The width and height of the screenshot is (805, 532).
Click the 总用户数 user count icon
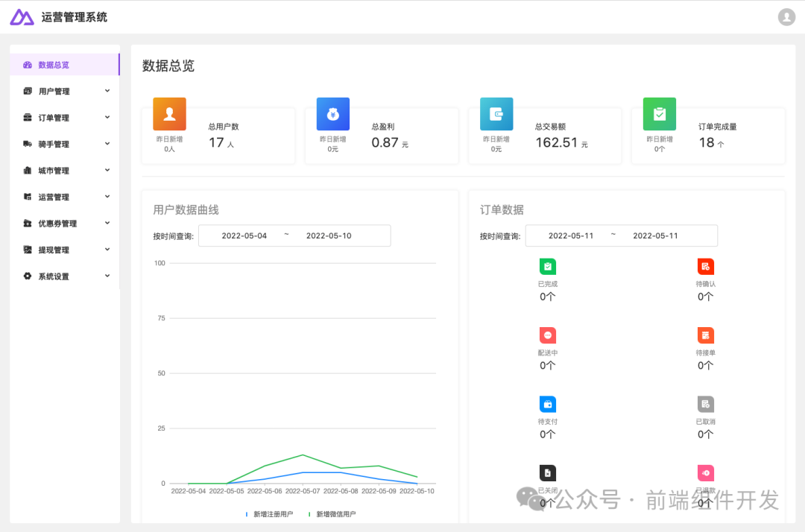click(168, 113)
